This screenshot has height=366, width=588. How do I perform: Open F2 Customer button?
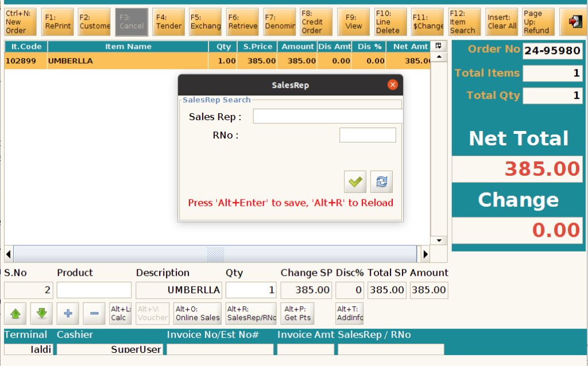(94, 22)
